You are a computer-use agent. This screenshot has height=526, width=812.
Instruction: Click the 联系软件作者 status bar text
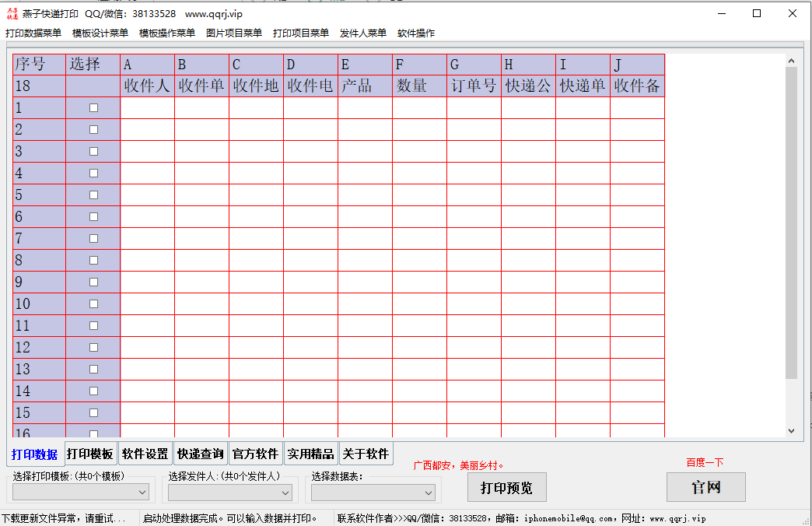pyautogui.click(x=521, y=518)
